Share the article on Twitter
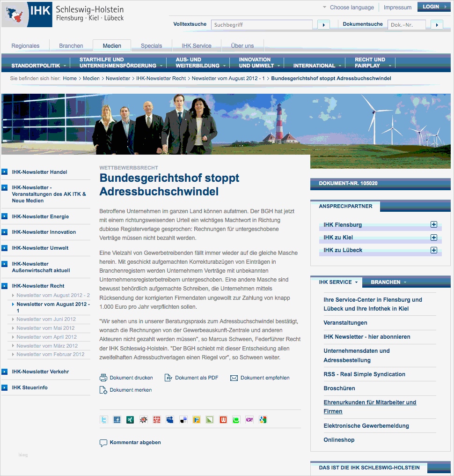 [x=103, y=420]
